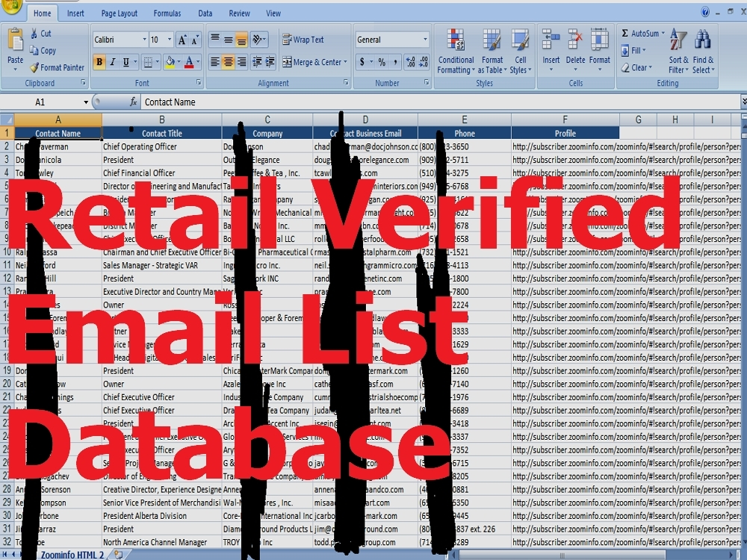Click Decrease Indent icon

click(x=257, y=62)
